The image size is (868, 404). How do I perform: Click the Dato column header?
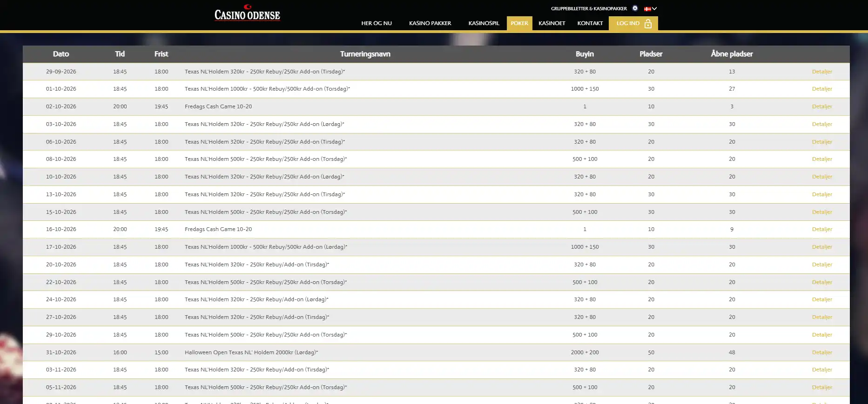click(61, 54)
